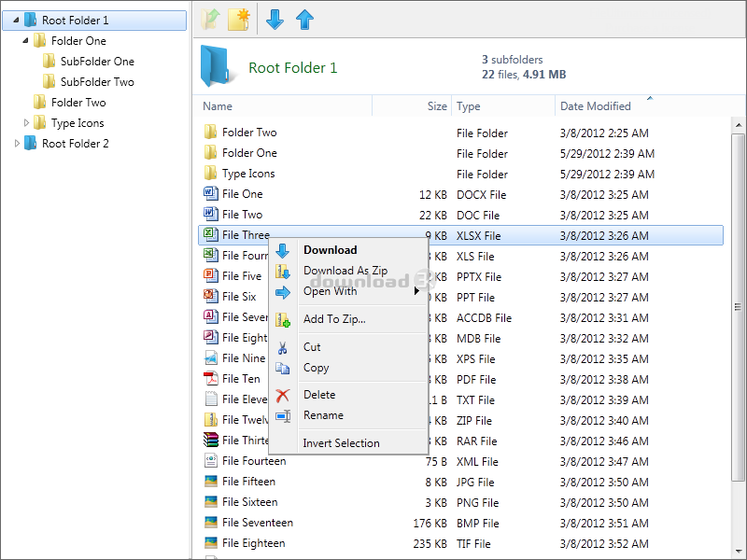This screenshot has width=747, height=560.
Task: Click the scissors Cut icon in context menu
Action: [283, 347]
